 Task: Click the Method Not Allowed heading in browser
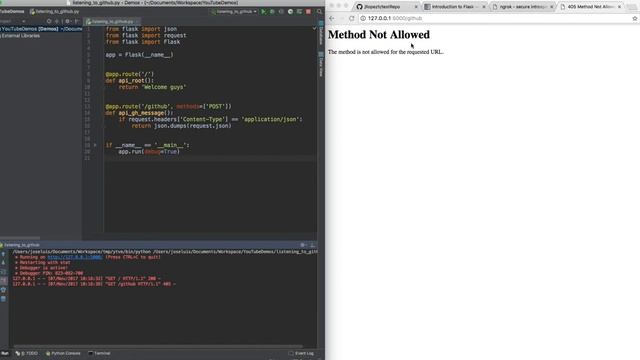tap(379, 35)
